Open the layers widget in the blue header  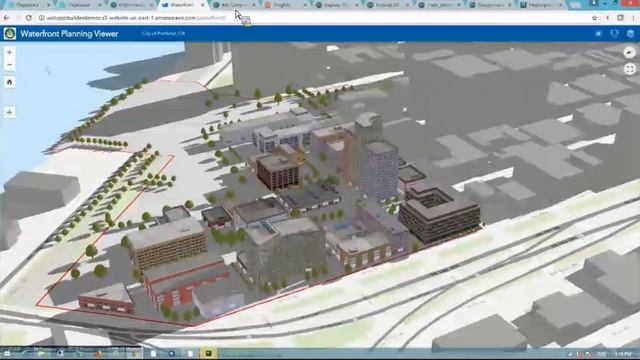coord(630,34)
